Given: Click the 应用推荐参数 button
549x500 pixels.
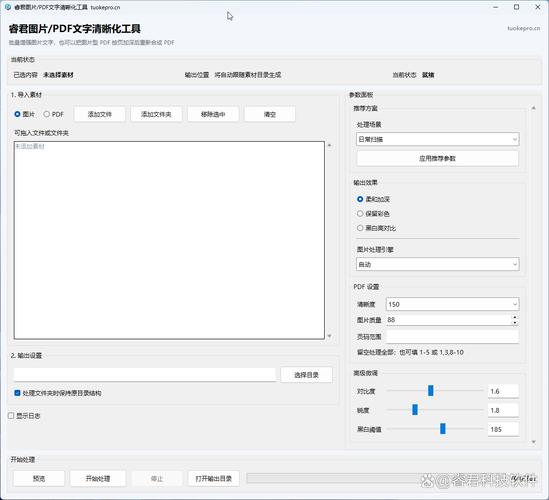Looking at the screenshot, I should pos(438,158).
